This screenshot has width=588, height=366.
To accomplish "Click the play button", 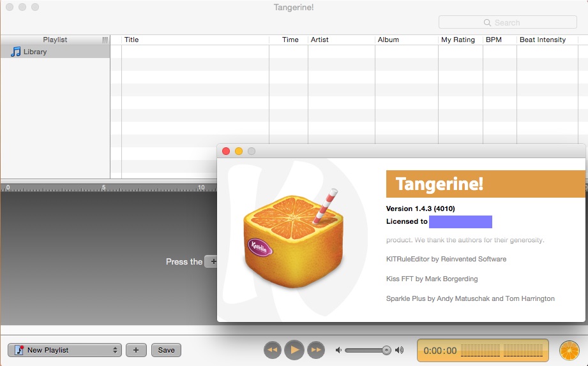I will 294,350.
